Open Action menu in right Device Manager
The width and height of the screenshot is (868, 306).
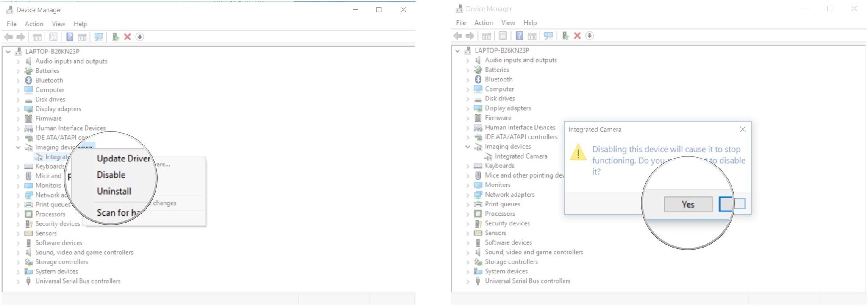(484, 22)
